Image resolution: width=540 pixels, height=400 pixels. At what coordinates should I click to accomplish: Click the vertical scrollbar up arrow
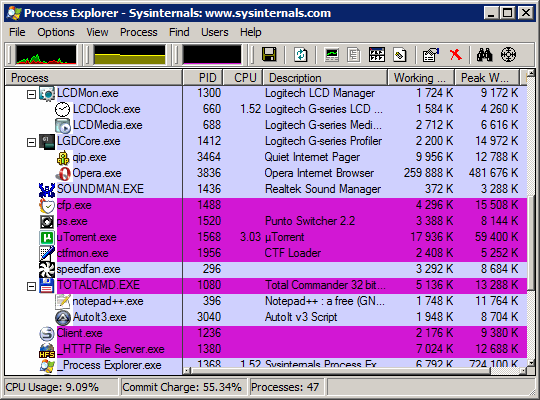[x=531, y=73]
